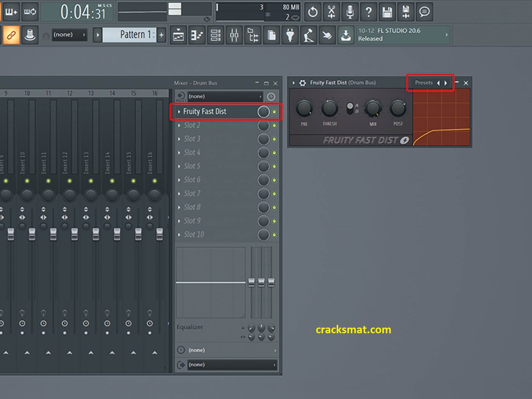
Task: Toggle the loop recording icon
Action: tap(30, 12)
